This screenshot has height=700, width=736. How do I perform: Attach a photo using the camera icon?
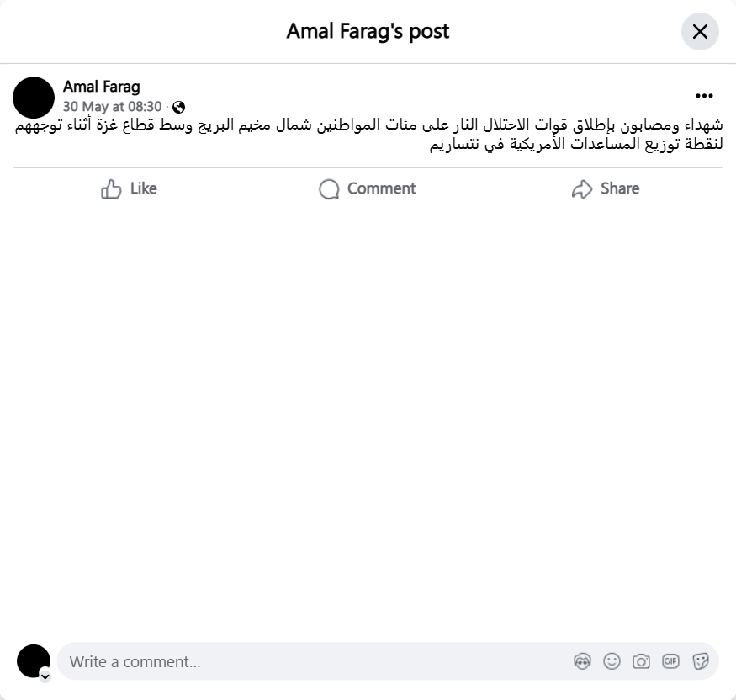pos(641,661)
